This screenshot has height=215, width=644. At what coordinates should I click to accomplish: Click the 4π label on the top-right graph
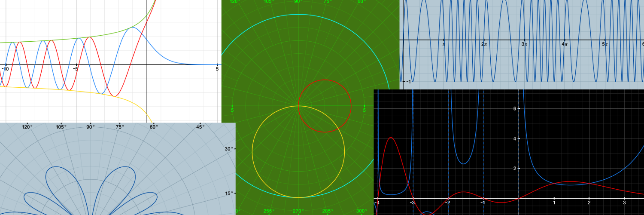pyautogui.click(x=564, y=44)
